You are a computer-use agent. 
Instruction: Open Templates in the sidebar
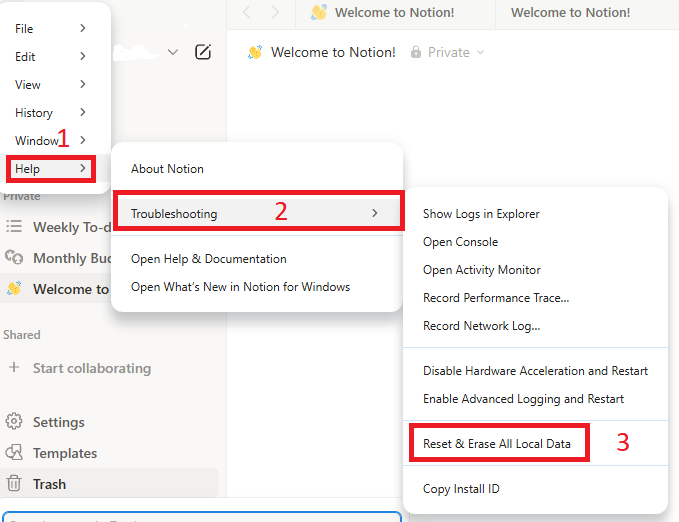click(64, 453)
